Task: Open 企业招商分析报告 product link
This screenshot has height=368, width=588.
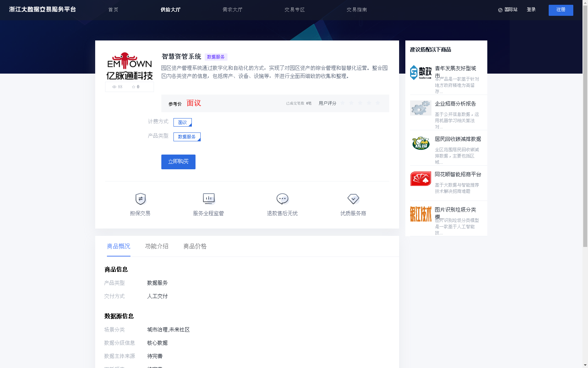Action: click(456, 104)
